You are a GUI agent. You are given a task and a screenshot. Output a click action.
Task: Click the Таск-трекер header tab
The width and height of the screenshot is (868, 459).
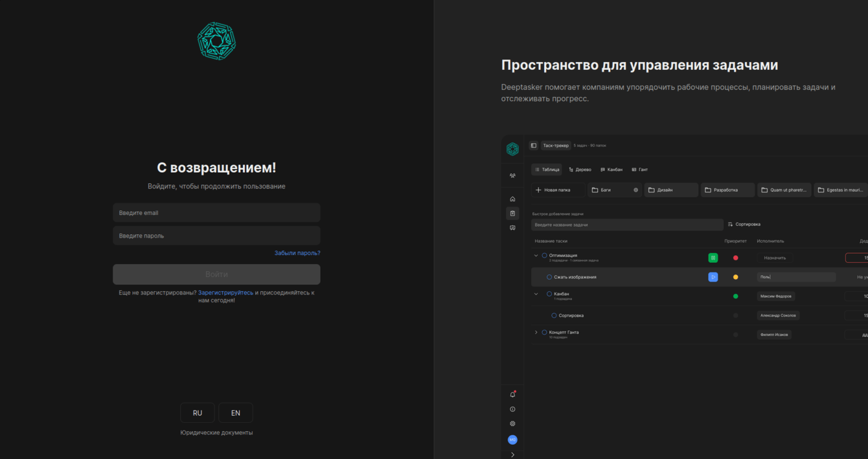tap(556, 146)
